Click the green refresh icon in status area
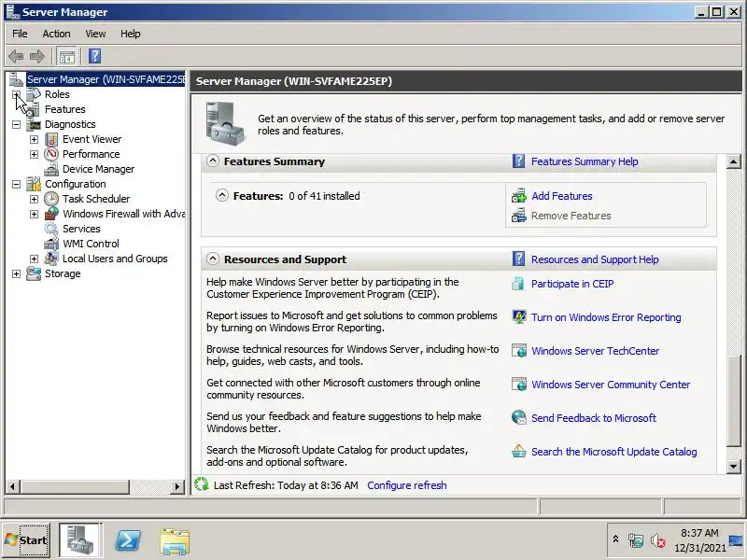747x560 pixels. click(x=202, y=484)
